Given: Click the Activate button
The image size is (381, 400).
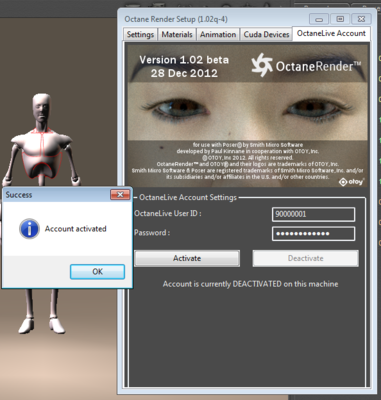Looking at the screenshot, I should (x=187, y=258).
